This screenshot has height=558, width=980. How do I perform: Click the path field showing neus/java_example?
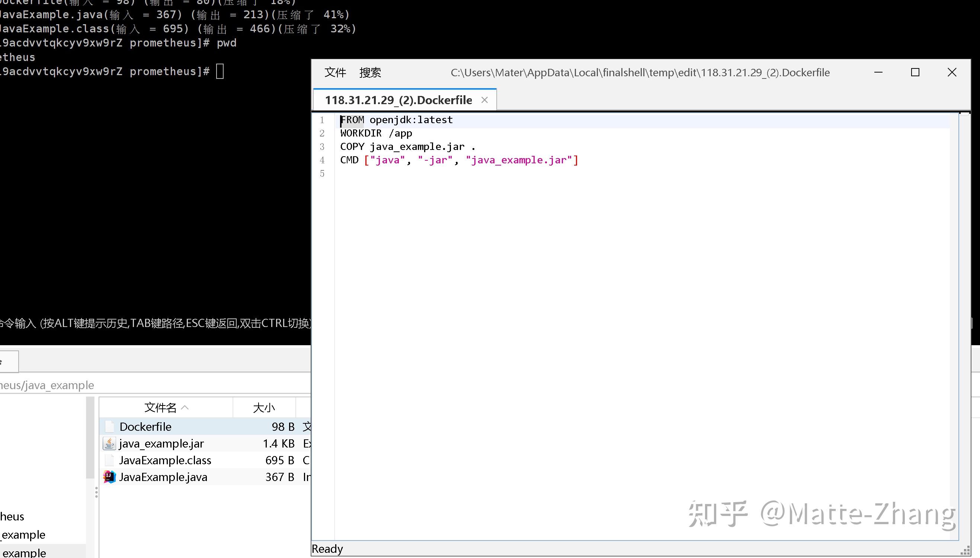tap(47, 385)
